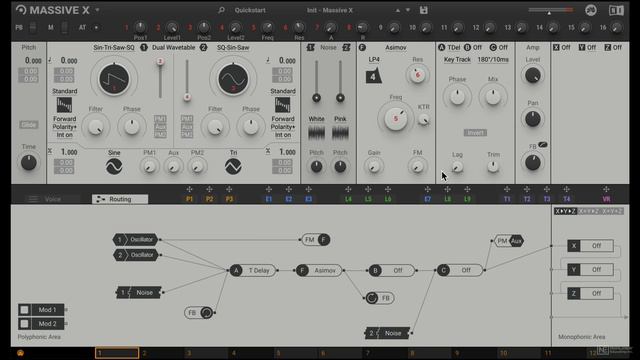
Task: Click the Glide button under Pitch
Action: coord(29,125)
